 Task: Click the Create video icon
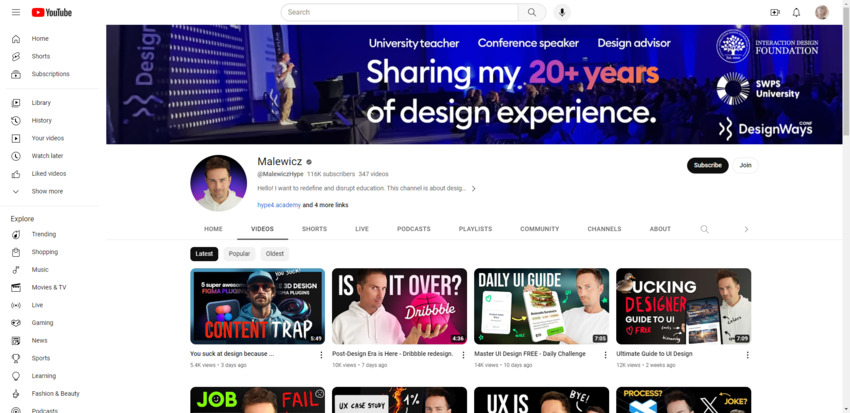coord(775,12)
